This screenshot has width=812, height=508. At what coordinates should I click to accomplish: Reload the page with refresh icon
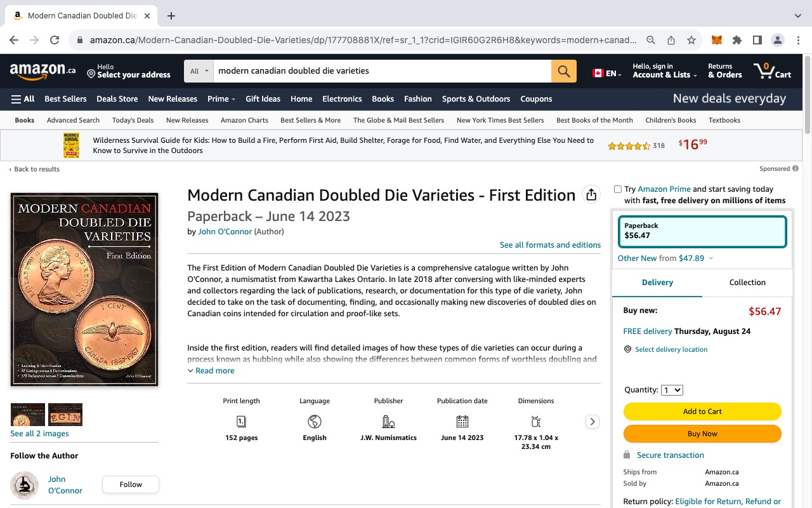pyautogui.click(x=55, y=40)
